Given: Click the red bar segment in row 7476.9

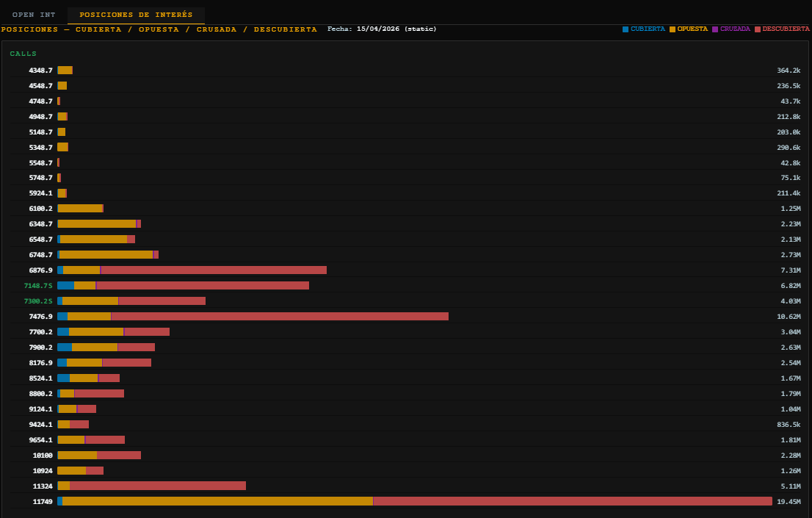Looking at the screenshot, I should coord(280,316).
